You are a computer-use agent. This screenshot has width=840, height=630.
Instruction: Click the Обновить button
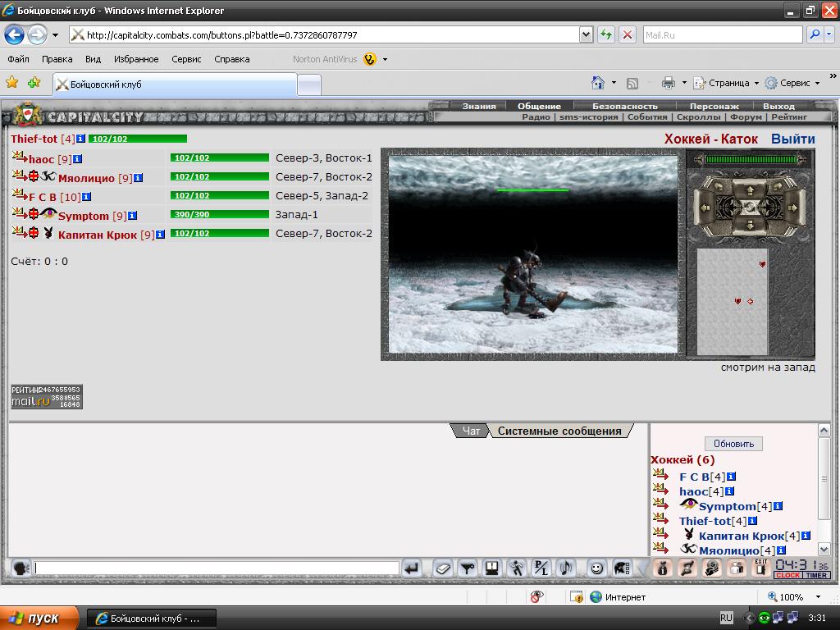pyautogui.click(x=733, y=444)
